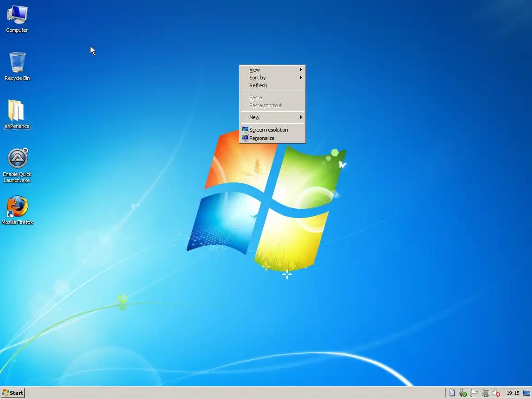The width and height of the screenshot is (532, 399).
Task: Select the Mozilla Firefox shortcut icon
Action: 17,206
